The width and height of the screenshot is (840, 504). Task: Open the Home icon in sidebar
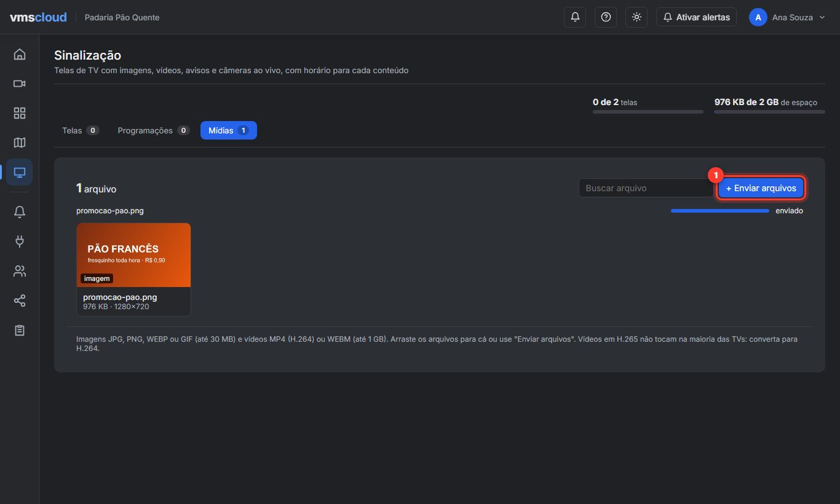pos(20,54)
